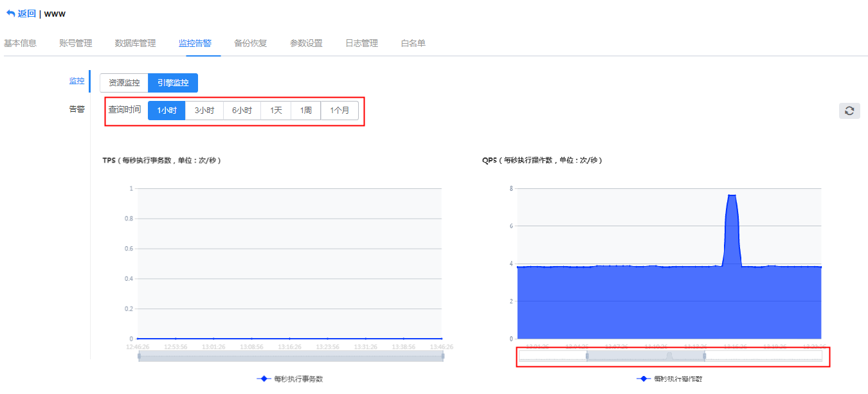
Task: Click the back arrow icon
Action: [10, 13]
